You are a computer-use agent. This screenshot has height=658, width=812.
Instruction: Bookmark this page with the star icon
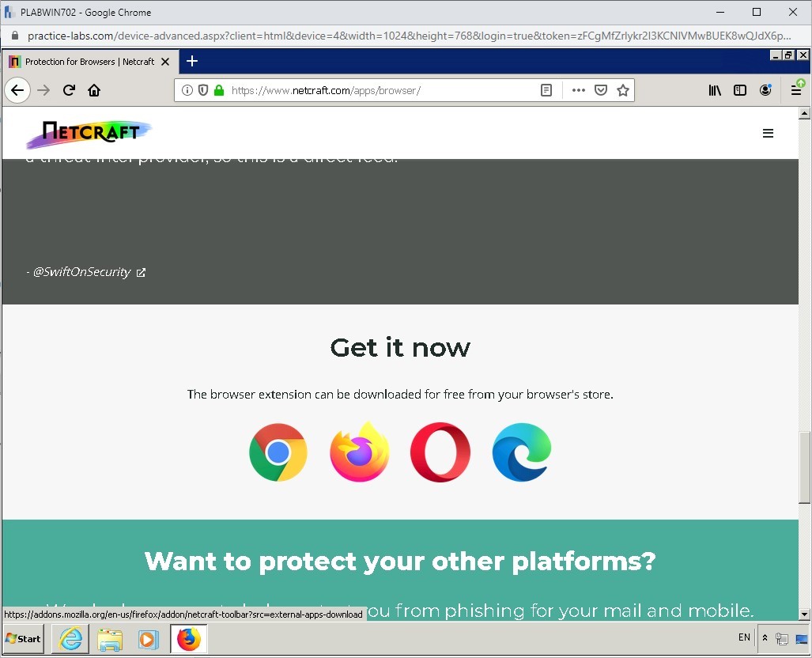pos(623,90)
